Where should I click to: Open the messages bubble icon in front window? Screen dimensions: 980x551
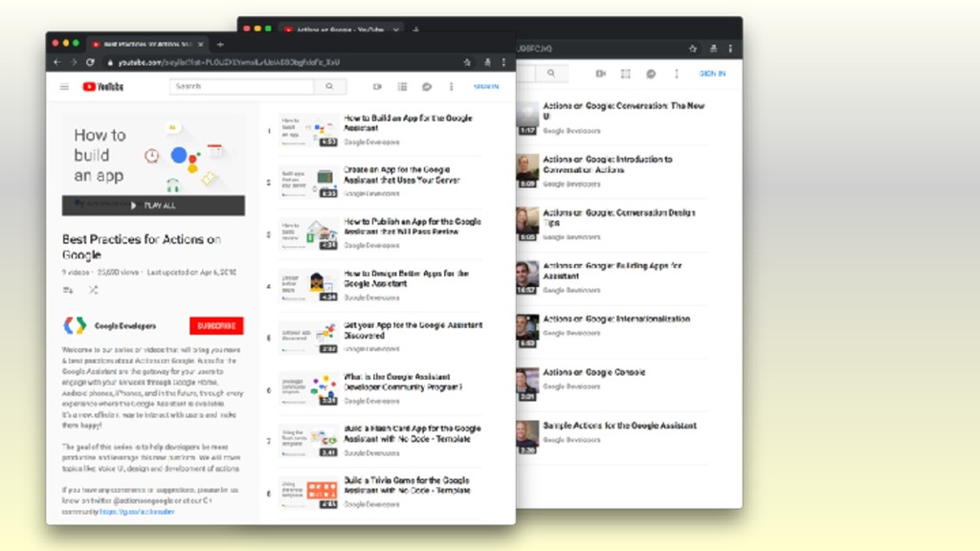[427, 87]
